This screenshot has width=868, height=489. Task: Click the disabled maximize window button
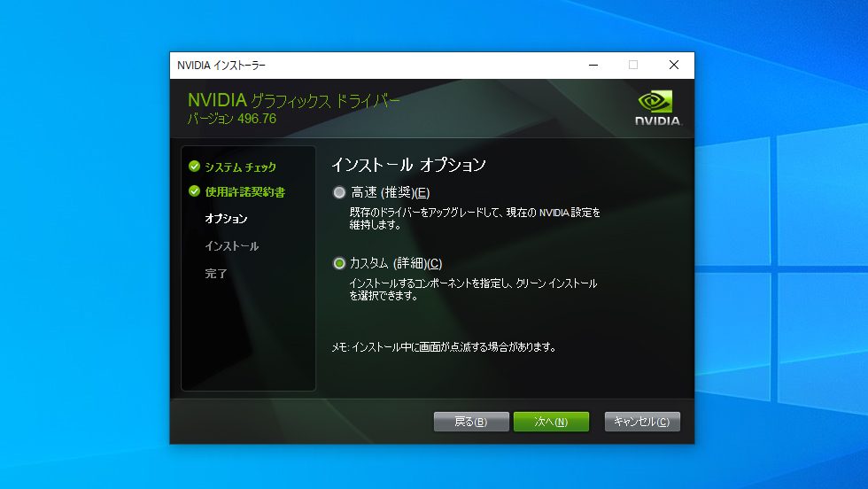(x=633, y=66)
